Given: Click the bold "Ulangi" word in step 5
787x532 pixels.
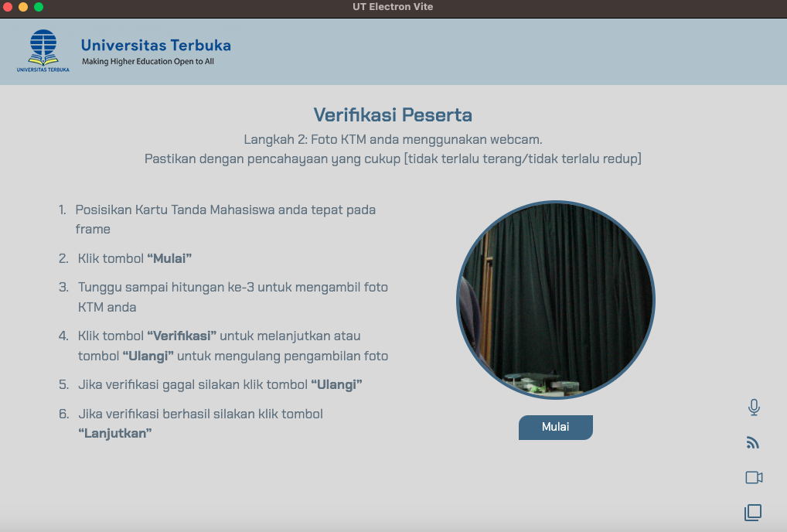Looking at the screenshot, I should [x=336, y=385].
